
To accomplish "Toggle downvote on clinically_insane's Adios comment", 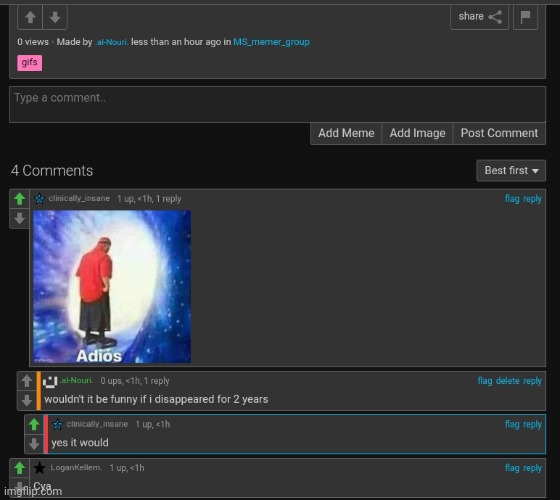I will pyautogui.click(x=20, y=218).
